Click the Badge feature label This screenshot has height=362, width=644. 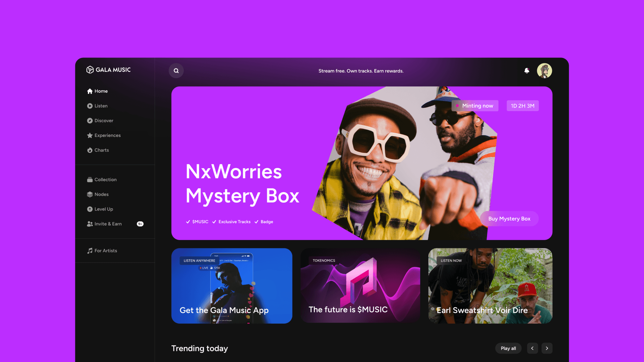coord(264,222)
